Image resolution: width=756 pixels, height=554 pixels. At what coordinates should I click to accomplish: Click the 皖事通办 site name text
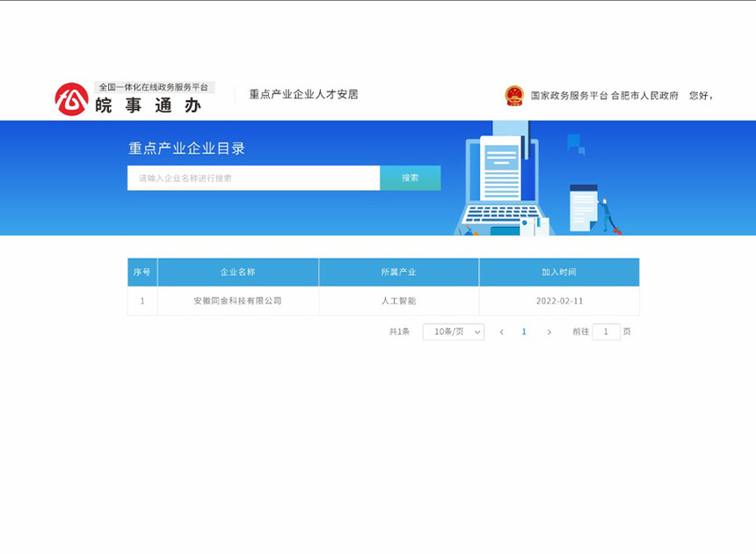click(x=148, y=106)
